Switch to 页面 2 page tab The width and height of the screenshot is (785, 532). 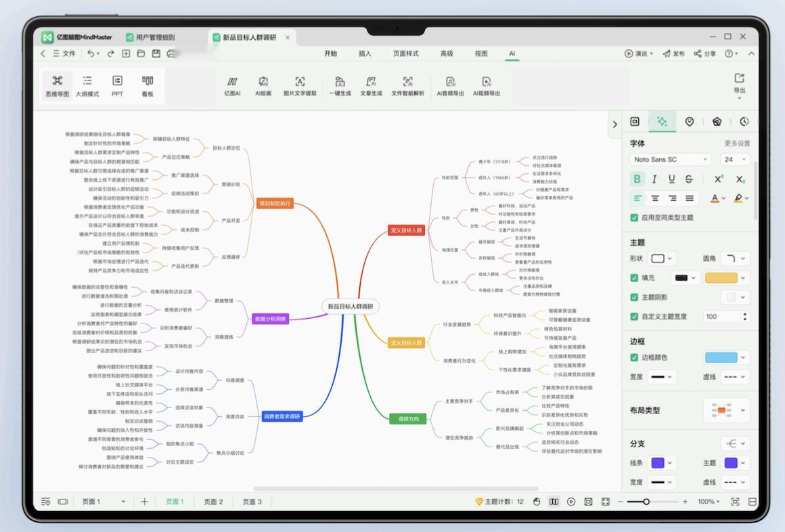click(x=213, y=502)
